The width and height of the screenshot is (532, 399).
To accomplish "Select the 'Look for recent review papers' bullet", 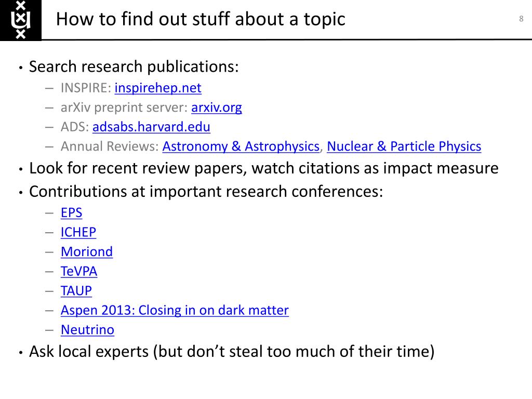I will pos(263,168).
